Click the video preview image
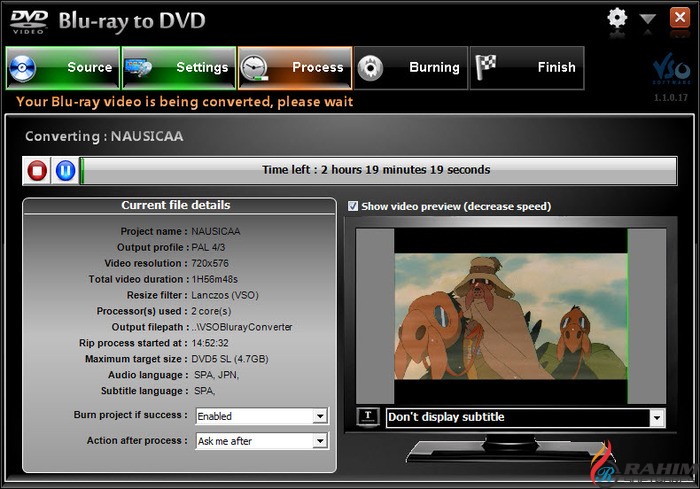This screenshot has width=700, height=489. click(511, 317)
